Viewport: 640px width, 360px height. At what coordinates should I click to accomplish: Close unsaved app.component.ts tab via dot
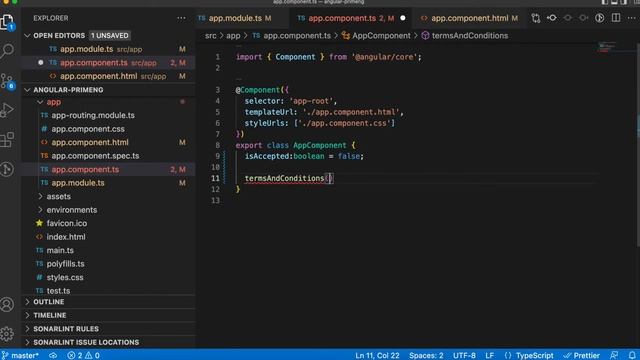click(x=403, y=18)
